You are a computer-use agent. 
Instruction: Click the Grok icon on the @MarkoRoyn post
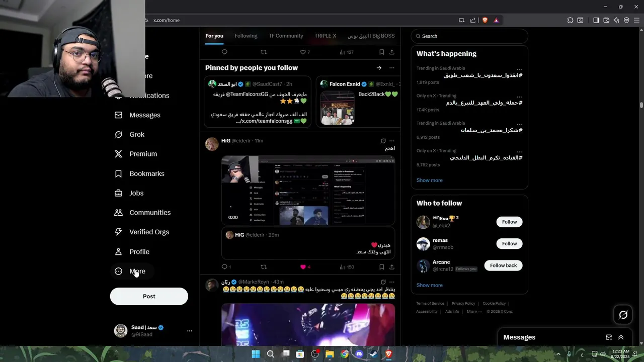click(383, 282)
